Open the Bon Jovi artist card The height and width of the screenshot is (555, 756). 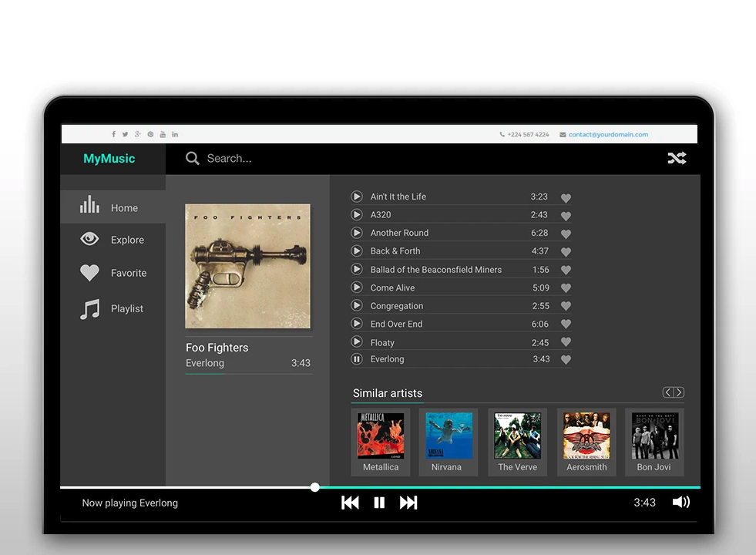coord(655,442)
